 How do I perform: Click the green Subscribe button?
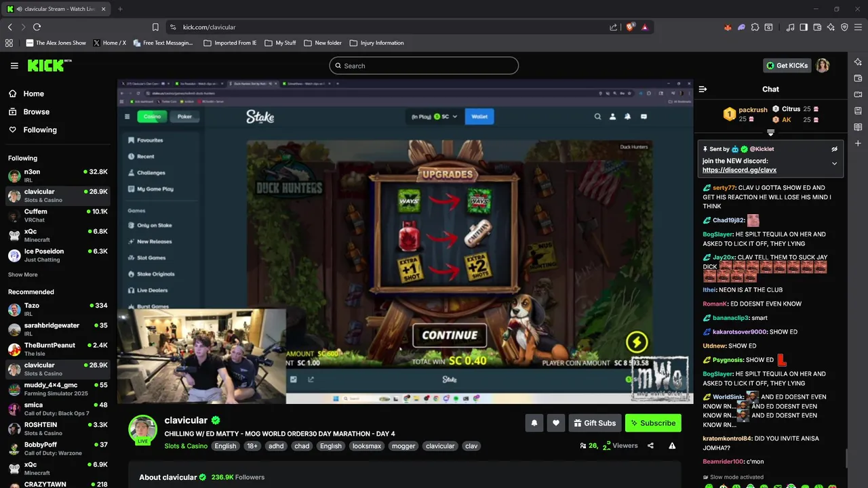pos(653,423)
